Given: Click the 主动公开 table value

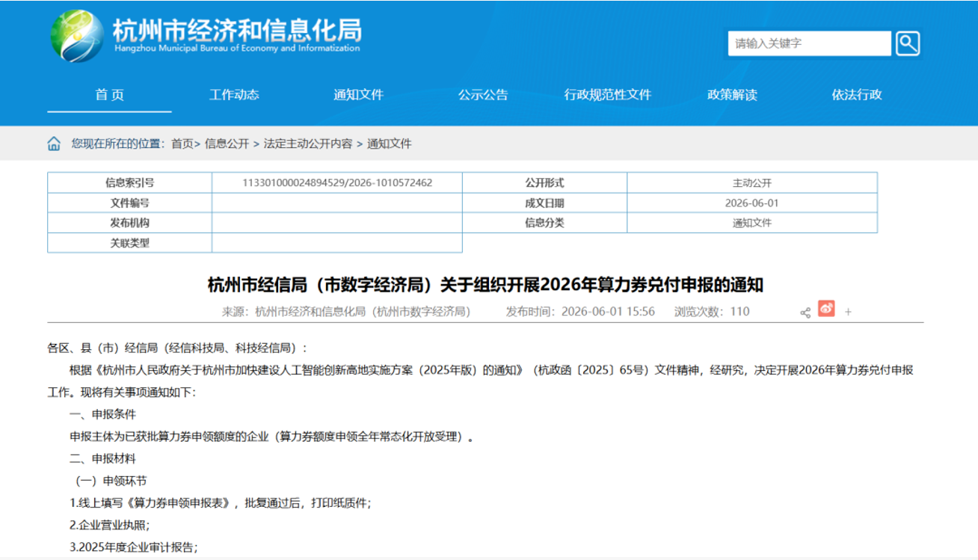Looking at the screenshot, I should pos(752,182).
